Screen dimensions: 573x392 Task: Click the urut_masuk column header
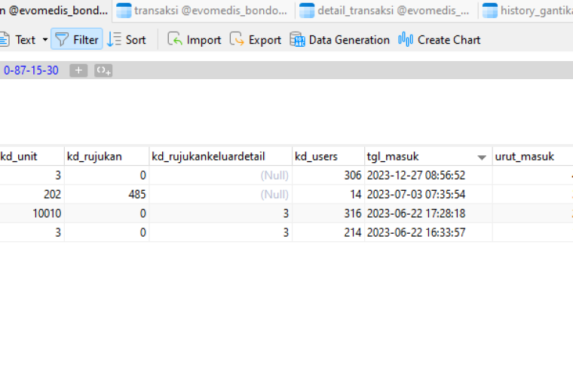pyautogui.click(x=532, y=156)
